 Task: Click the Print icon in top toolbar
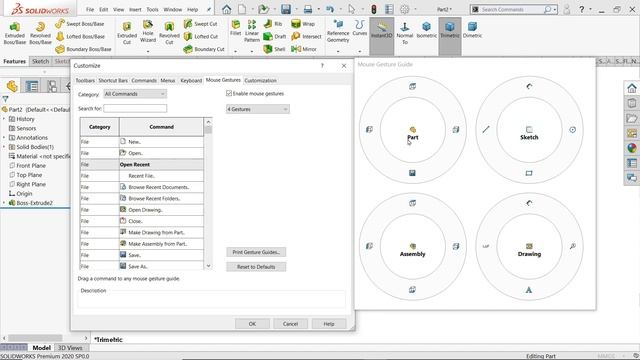pyautogui.click(x=308, y=9)
